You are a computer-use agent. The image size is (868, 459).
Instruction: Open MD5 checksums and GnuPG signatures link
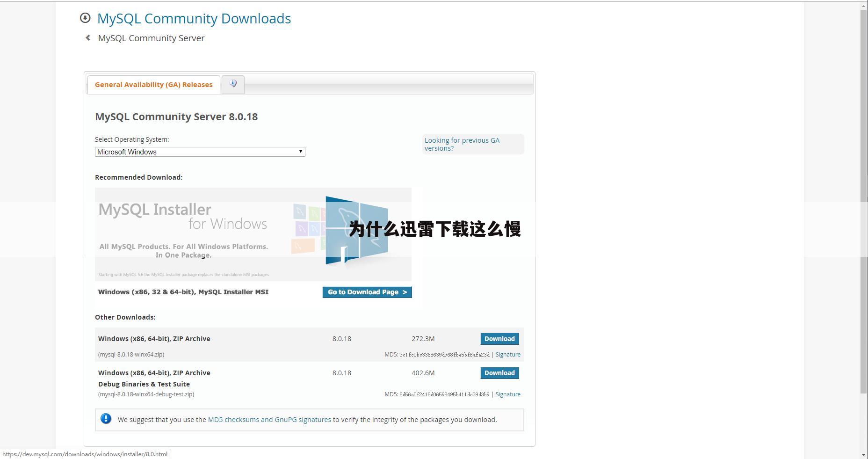269,420
